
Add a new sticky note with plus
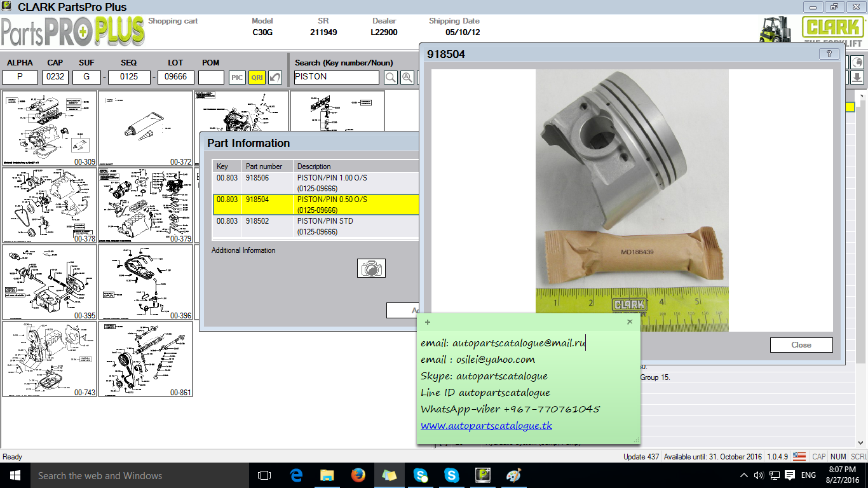[427, 322]
